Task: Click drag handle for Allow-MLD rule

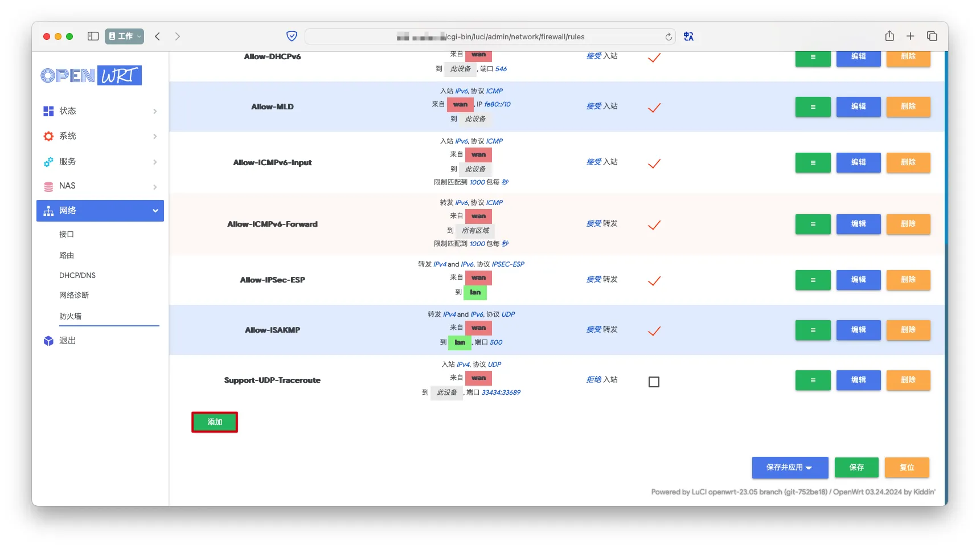Action: click(813, 107)
